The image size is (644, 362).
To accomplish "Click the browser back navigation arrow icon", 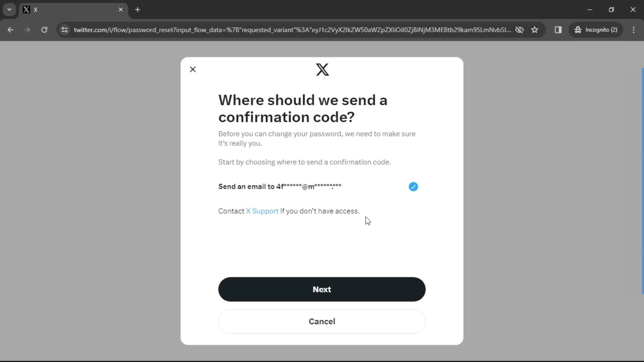I will point(11,29).
